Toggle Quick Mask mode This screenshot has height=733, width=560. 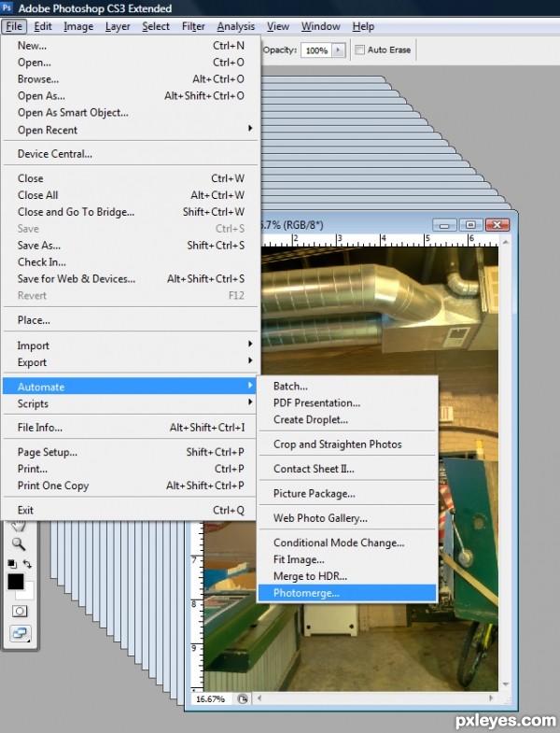(20, 611)
